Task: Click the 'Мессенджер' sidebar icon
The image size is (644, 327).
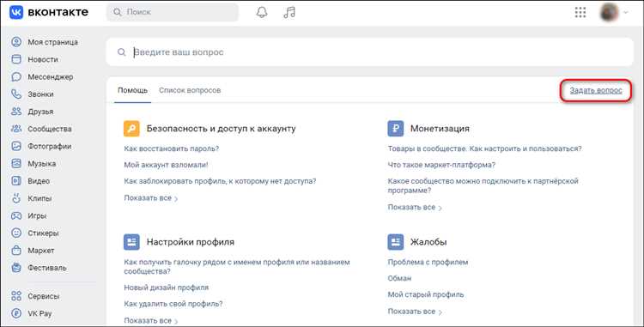Action: pos(16,76)
